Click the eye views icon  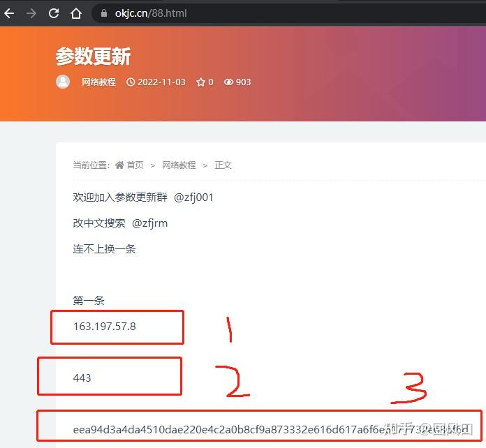[228, 82]
